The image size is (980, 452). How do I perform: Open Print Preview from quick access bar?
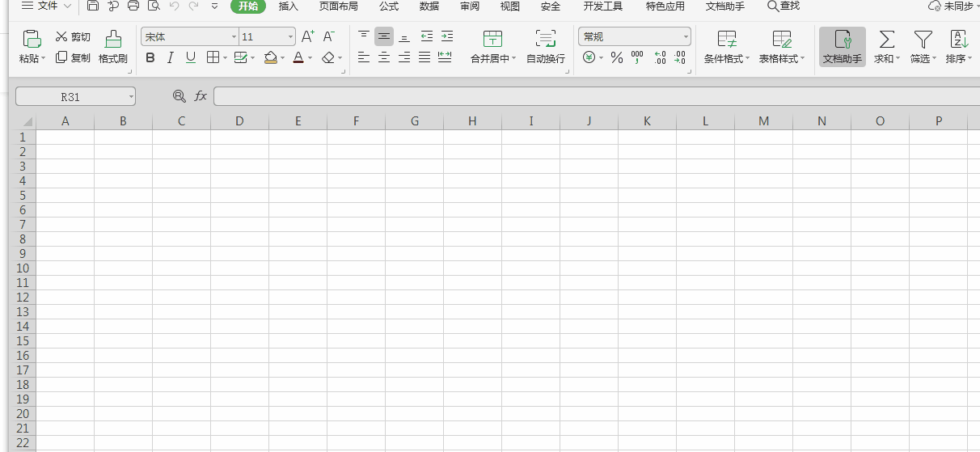(x=154, y=6)
